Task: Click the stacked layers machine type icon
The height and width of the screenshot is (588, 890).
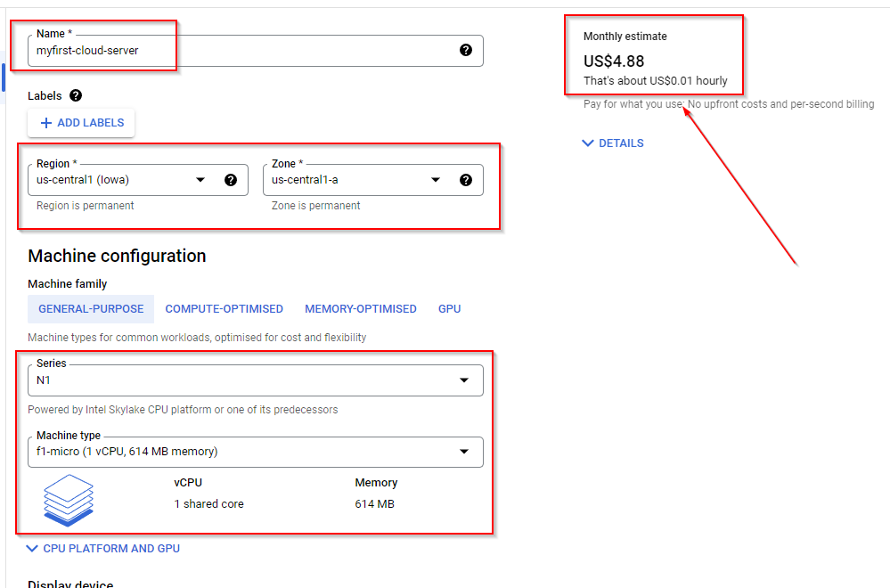Action: tap(68, 500)
